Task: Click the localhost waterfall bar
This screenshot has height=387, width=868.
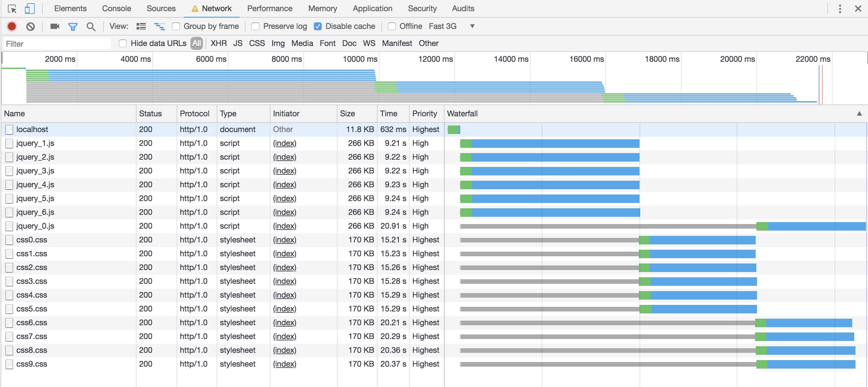Action: [x=454, y=130]
